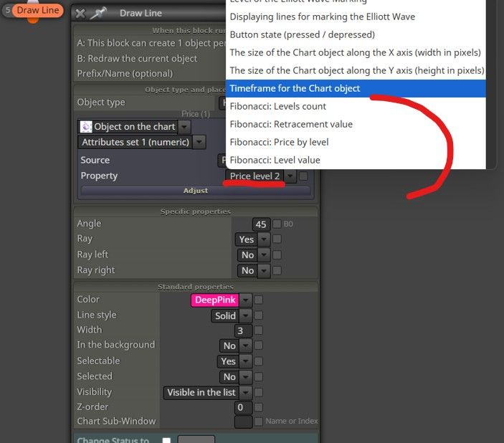Image resolution: width=504 pixels, height=443 pixels.
Task: Open the Price level 2 property dropdown
Action: coord(290,176)
